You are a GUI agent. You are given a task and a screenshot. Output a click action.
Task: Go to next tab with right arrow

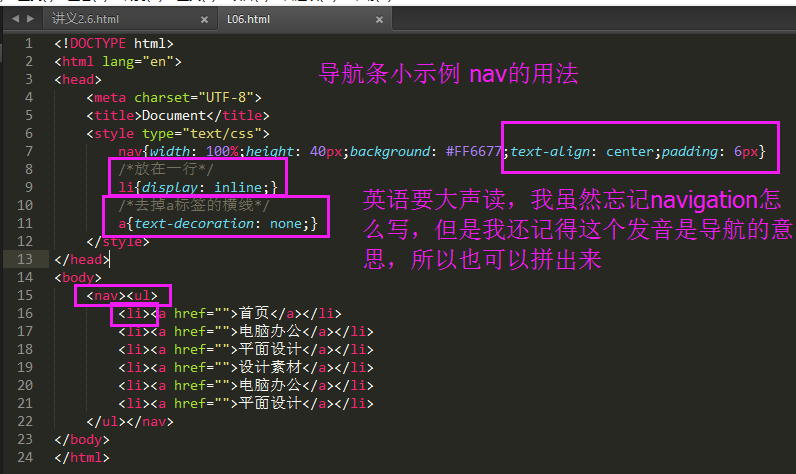30,19
